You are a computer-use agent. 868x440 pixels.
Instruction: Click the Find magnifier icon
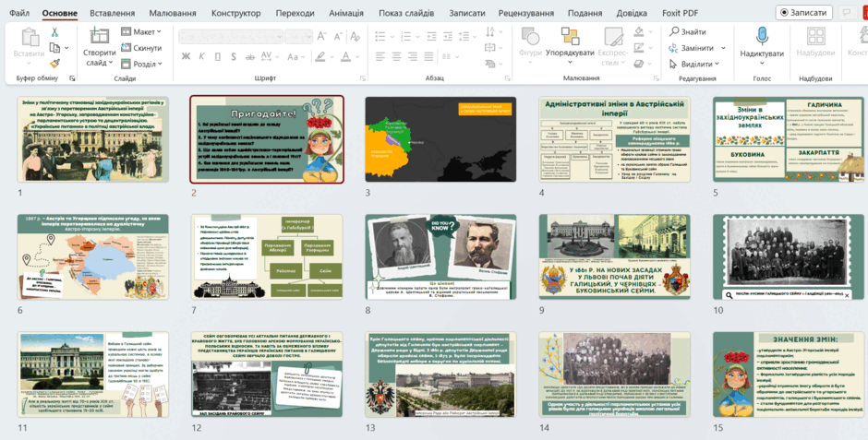click(x=674, y=31)
